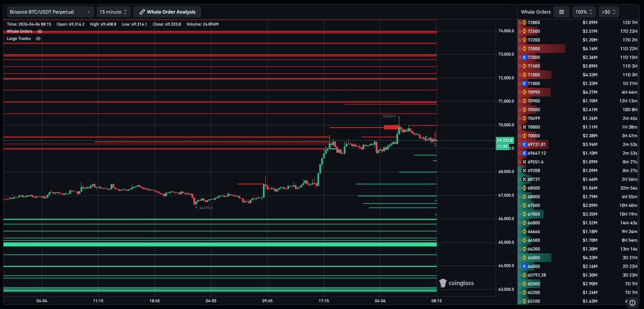Viewport: 644px width, 309px height.
Task: Select the $6.14M value in the whale list
Action: (x=590, y=48)
